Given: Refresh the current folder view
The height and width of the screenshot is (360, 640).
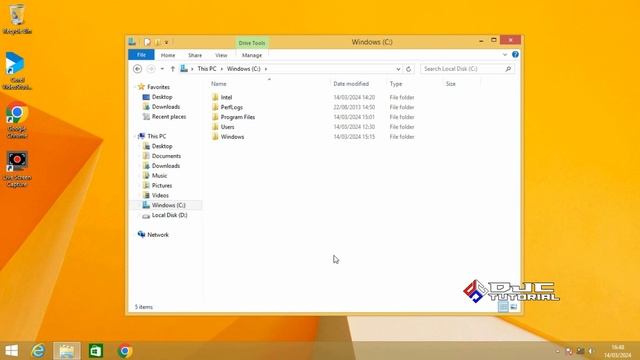Looking at the screenshot, I should pos(408,69).
